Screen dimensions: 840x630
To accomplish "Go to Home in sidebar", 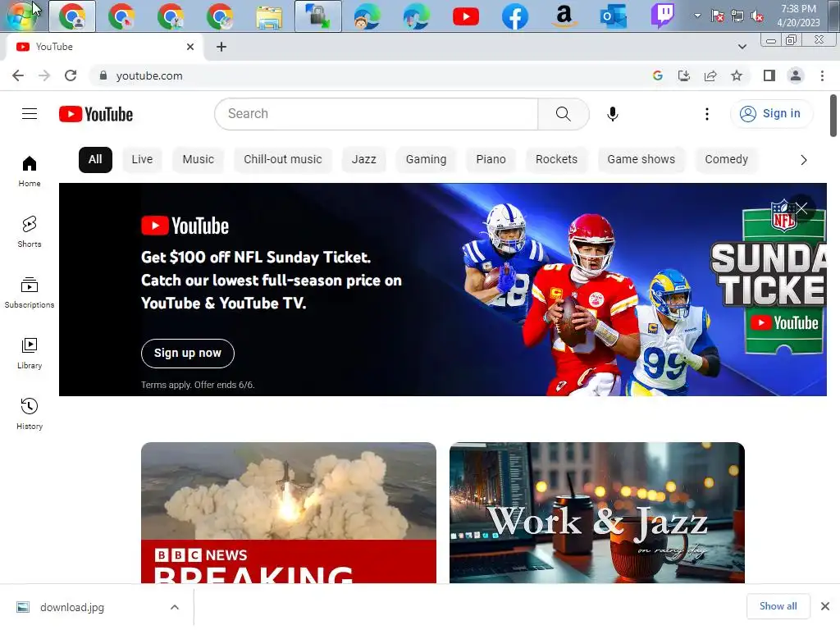I will 30,171.
